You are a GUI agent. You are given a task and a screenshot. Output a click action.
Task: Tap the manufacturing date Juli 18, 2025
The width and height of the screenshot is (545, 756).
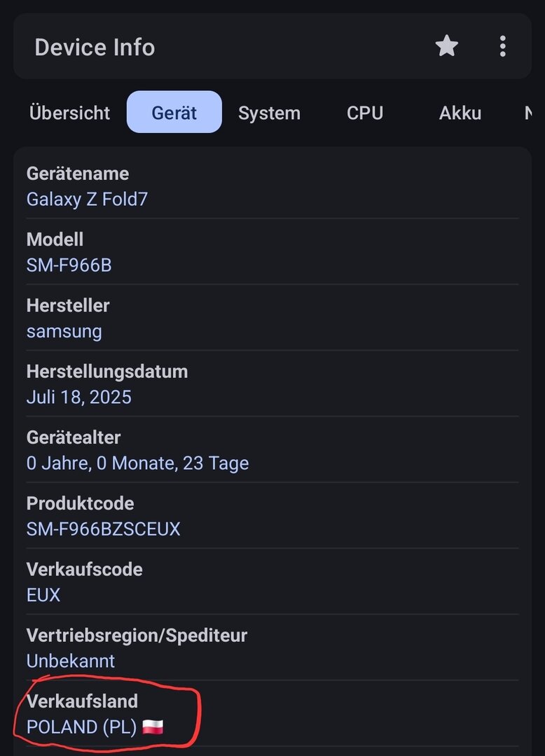click(78, 398)
